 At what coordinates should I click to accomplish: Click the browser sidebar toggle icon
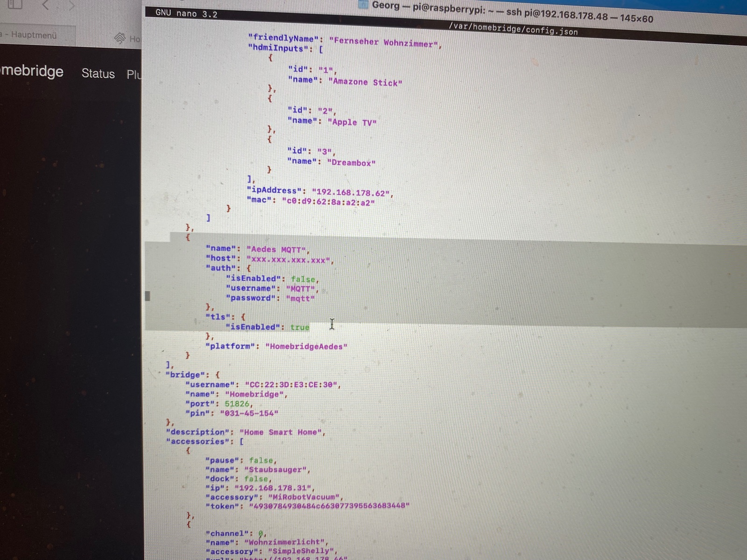[x=15, y=5]
